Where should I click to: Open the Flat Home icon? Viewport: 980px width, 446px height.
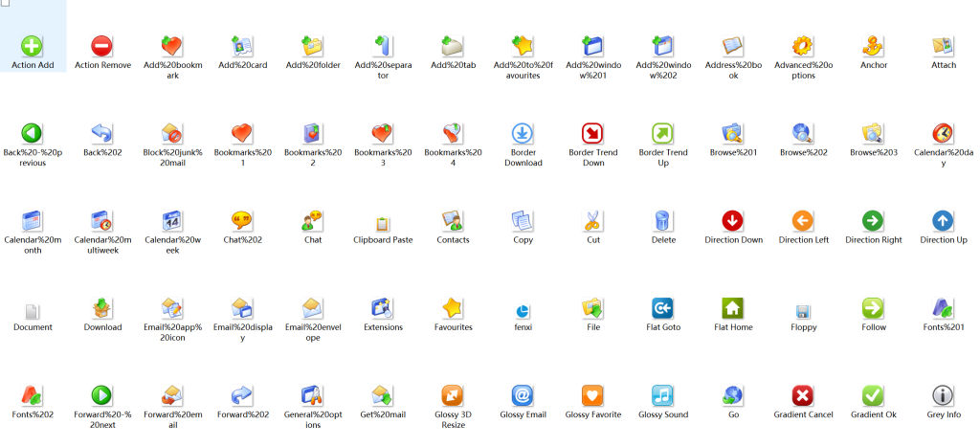(733, 308)
